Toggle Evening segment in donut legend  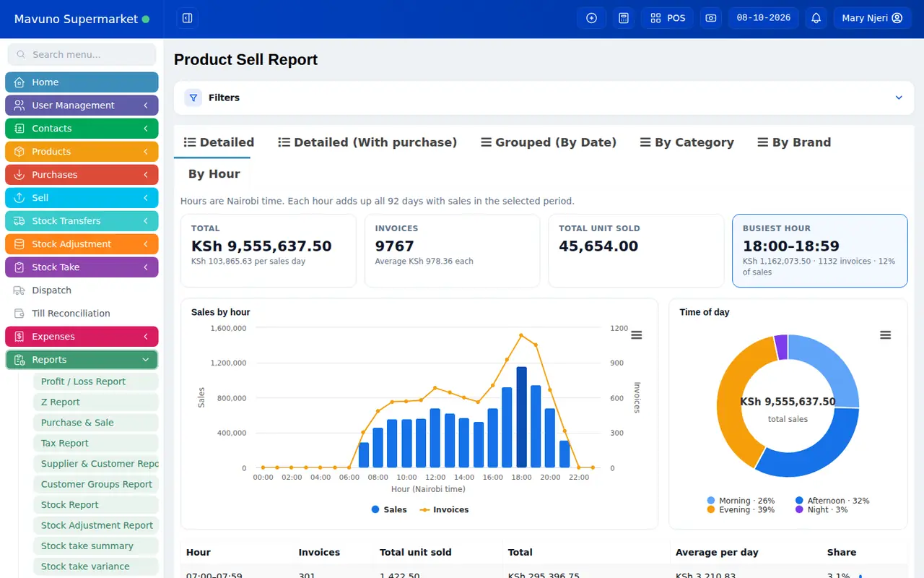pyautogui.click(x=741, y=510)
